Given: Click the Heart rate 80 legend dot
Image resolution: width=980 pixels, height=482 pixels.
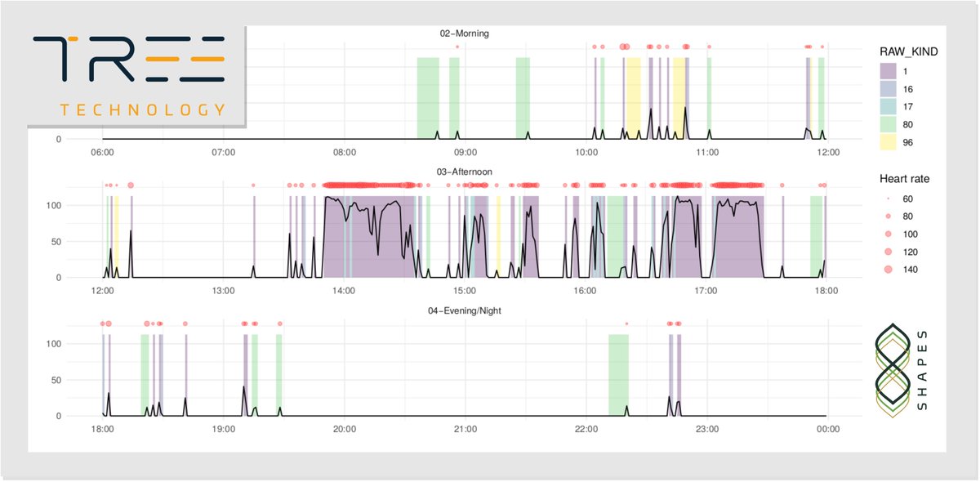Looking at the screenshot, I should (889, 216).
